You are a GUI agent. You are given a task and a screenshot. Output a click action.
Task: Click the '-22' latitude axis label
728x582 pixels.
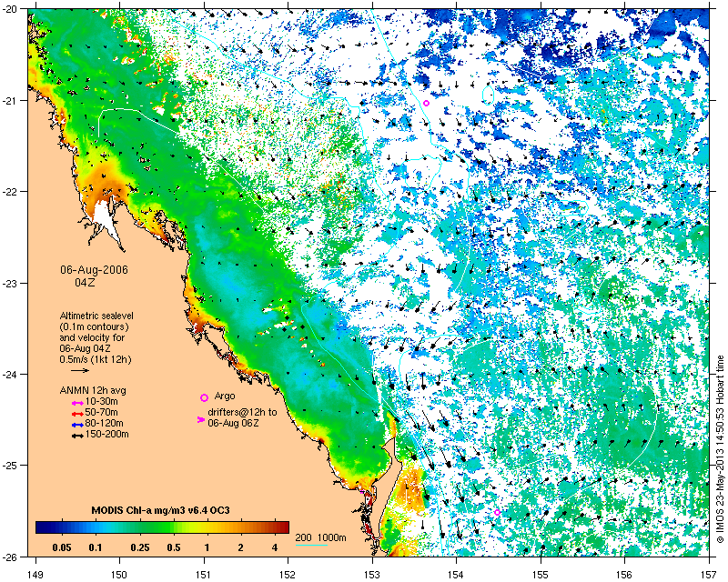point(10,192)
